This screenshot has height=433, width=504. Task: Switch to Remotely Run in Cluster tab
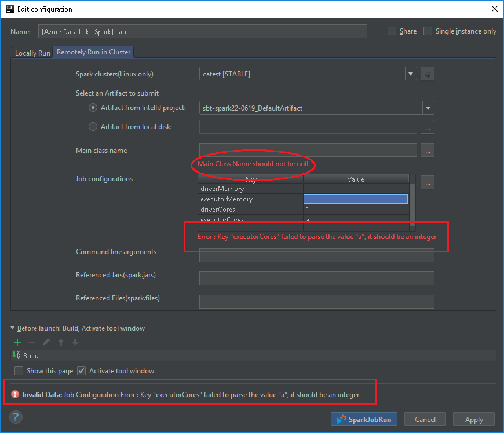pyautogui.click(x=93, y=52)
